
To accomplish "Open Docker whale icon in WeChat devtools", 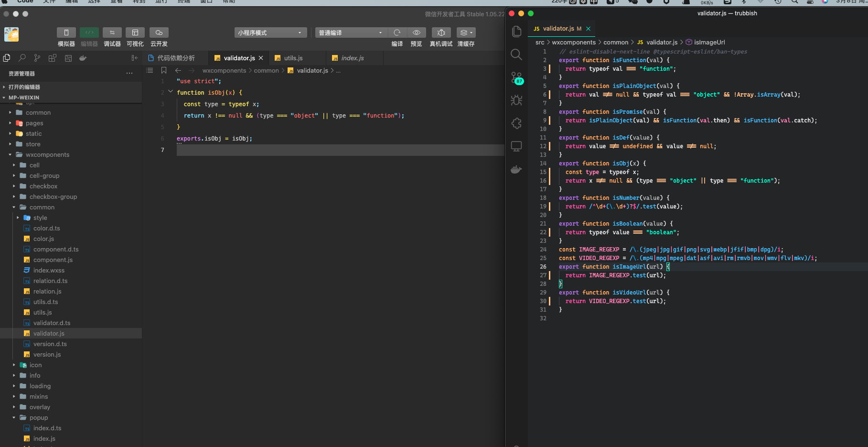I will (x=83, y=58).
